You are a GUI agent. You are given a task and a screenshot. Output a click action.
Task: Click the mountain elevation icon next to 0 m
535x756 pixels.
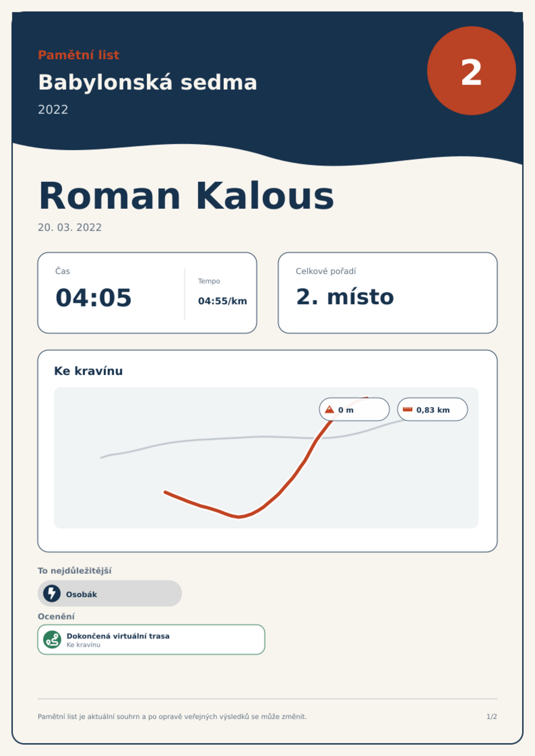coord(329,410)
